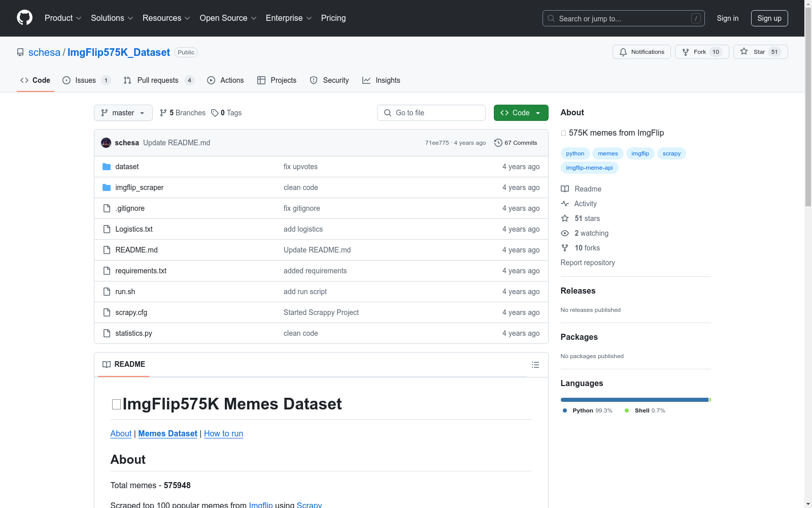This screenshot has height=508, width=812.
Task: Click the run.sh file icon
Action: point(107,292)
